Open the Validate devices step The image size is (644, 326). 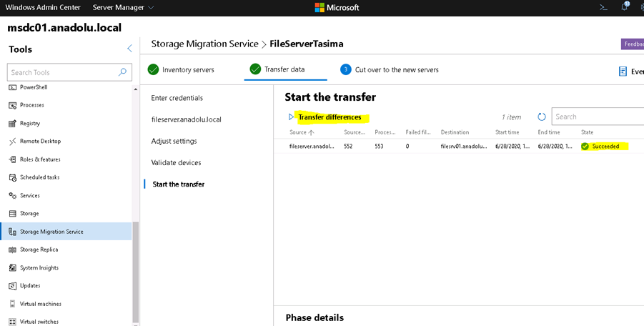click(176, 162)
